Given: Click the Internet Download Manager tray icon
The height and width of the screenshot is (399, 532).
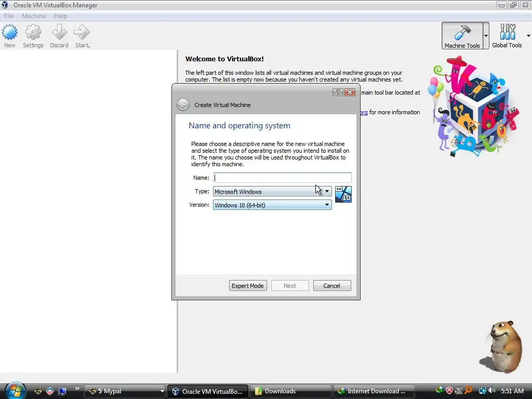Looking at the screenshot, I should click(440, 391).
